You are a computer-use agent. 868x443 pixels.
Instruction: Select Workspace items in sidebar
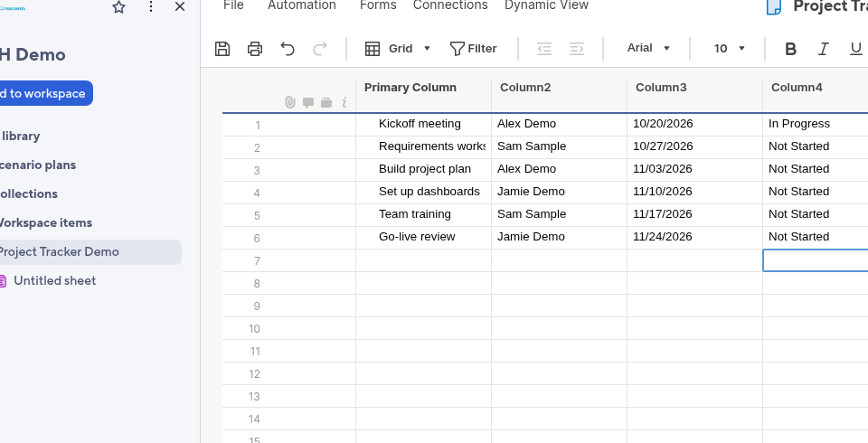pos(46,222)
